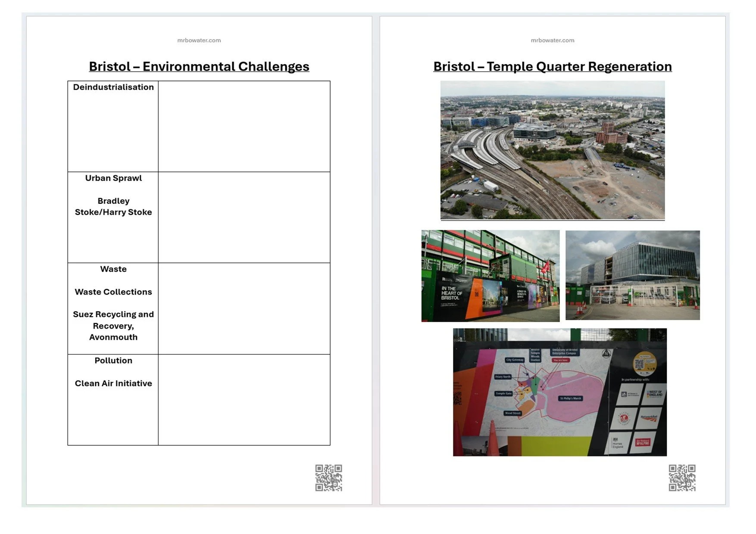Open the mrbowater.com link on the right page
756x534 pixels.
click(552, 40)
